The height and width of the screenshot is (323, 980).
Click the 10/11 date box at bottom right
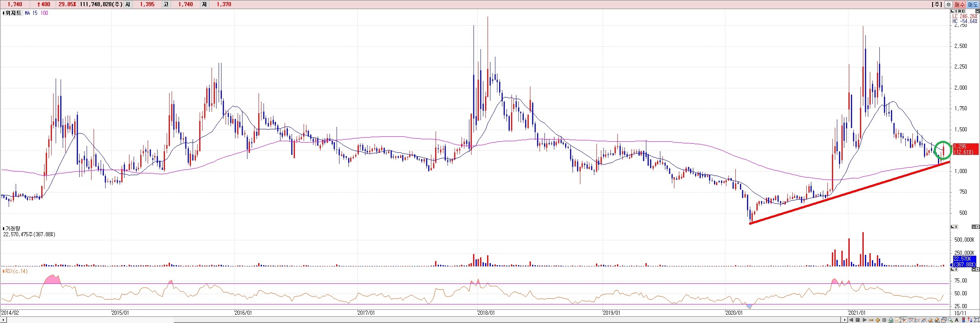click(961, 313)
